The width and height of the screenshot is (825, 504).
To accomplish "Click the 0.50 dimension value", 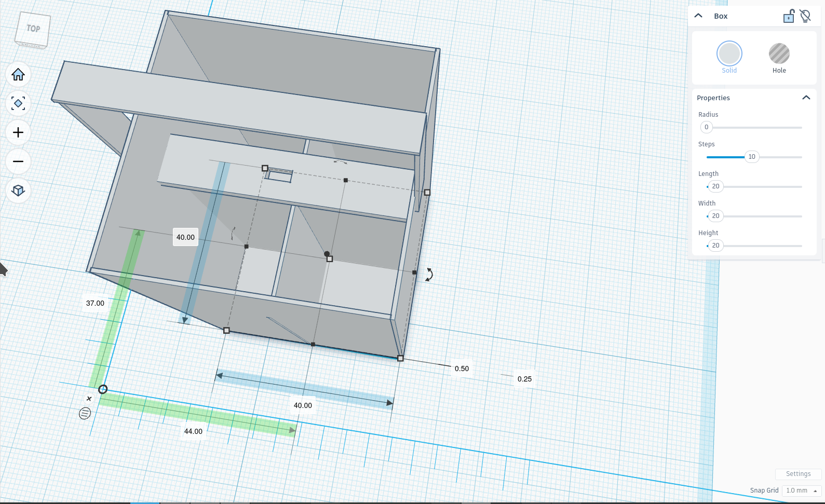I will [462, 369].
